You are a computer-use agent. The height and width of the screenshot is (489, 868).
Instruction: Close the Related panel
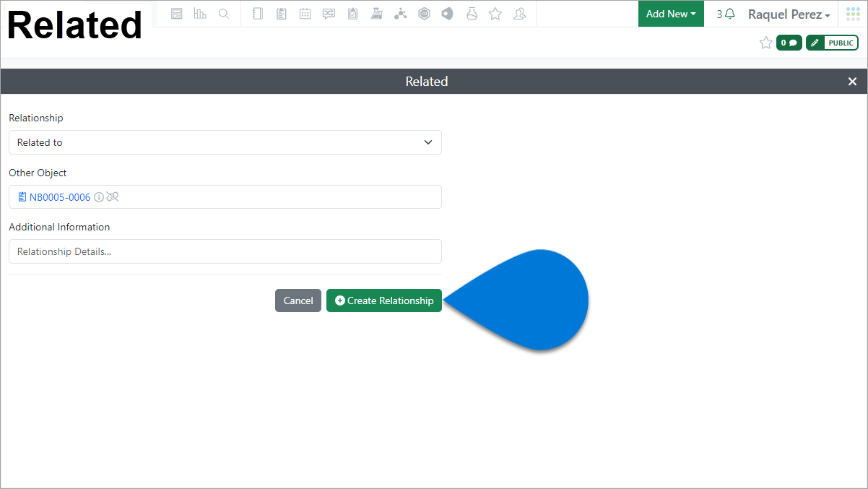[852, 82]
